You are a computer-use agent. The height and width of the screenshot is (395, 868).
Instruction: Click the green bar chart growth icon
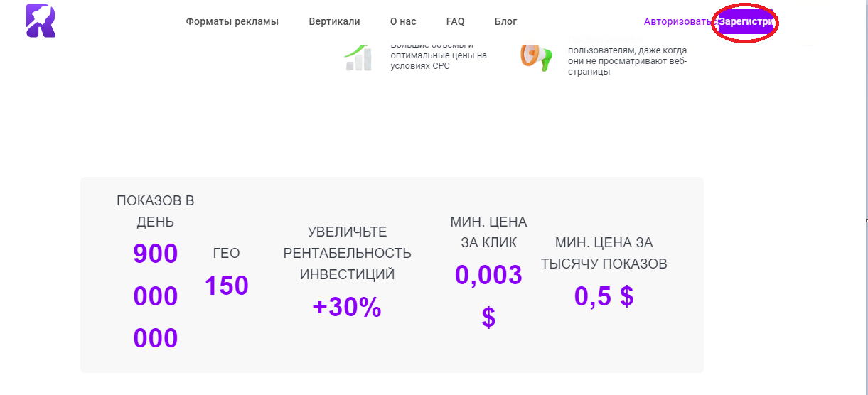tap(358, 57)
